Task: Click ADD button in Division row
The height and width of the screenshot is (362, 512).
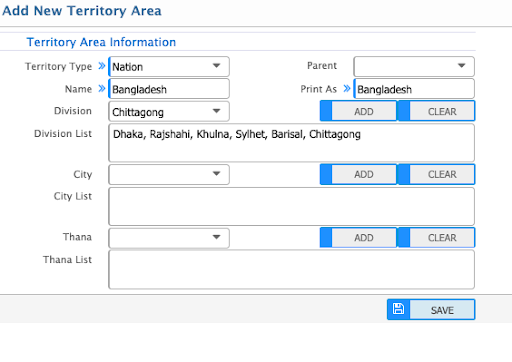Action: (x=359, y=111)
